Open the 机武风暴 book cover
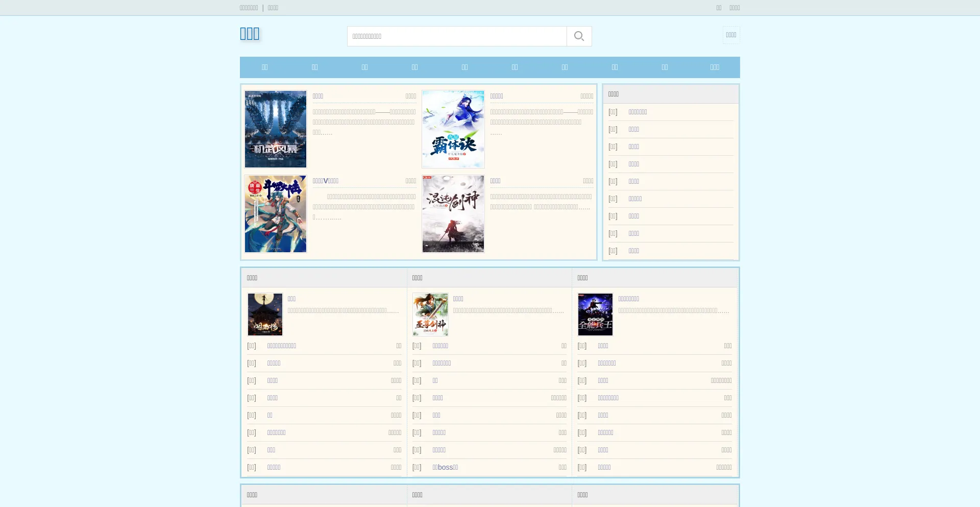 [276, 129]
